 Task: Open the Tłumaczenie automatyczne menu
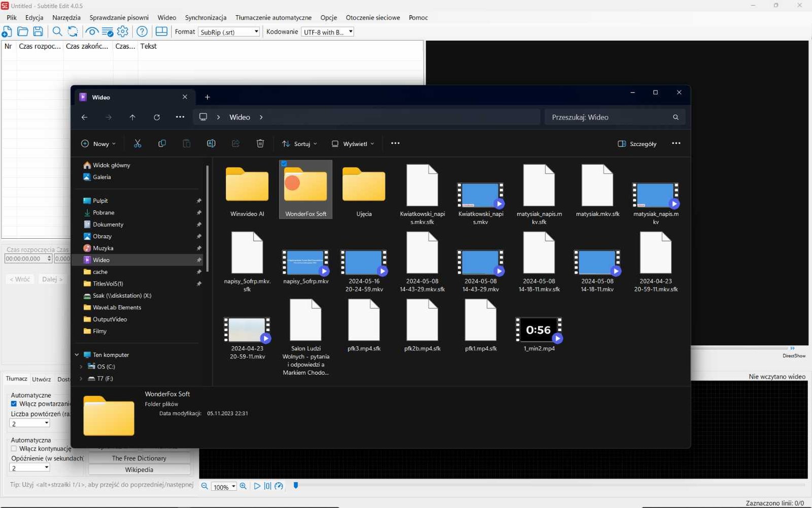pyautogui.click(x=274, y=17)
